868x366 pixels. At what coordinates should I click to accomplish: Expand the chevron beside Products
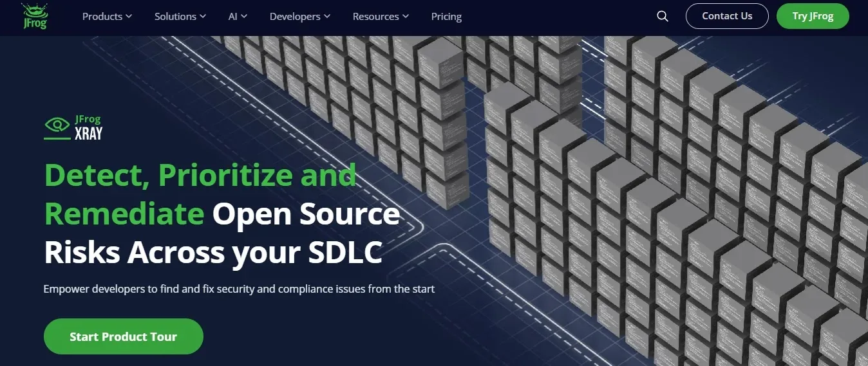(x=129, y=17)
